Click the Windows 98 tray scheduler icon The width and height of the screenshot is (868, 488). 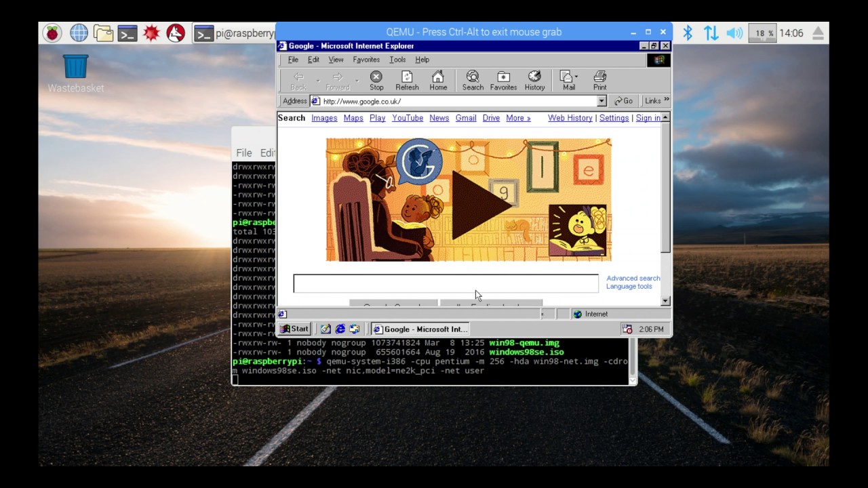coord(627,329)
